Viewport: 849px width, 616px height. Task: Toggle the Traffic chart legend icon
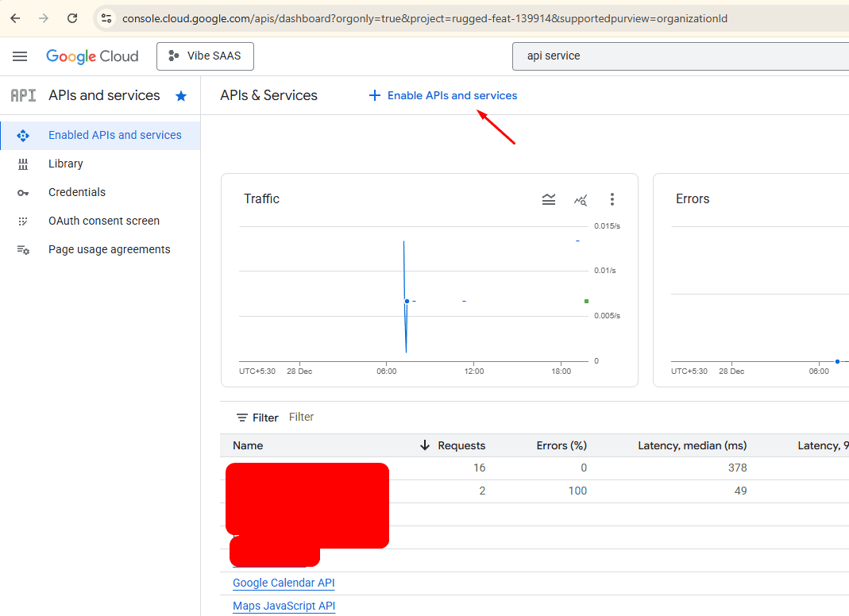tap(549, 200)
